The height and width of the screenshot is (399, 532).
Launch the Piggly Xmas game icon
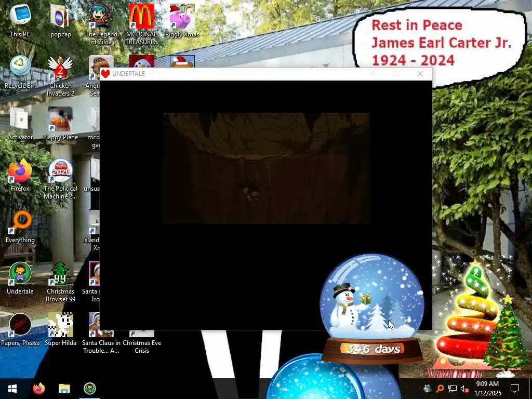coord(182,20)
